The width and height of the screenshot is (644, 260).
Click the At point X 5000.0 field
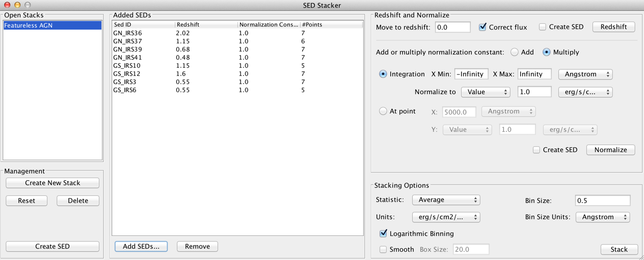[x=459, y=111]
